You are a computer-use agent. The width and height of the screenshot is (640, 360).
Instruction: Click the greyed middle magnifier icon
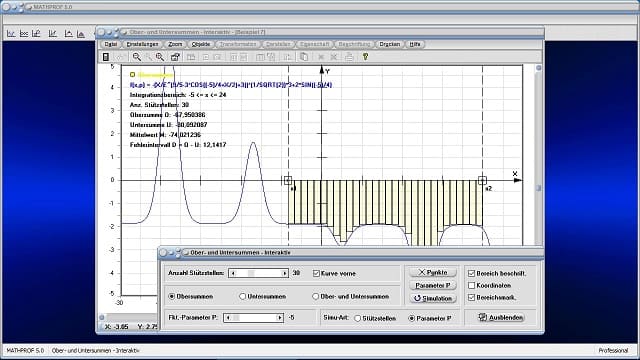point(148,57)
